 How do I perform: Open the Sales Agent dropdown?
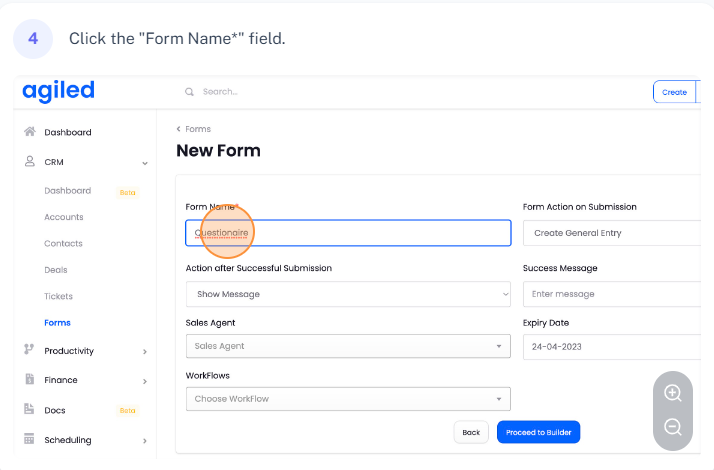[x=348, y=346]
